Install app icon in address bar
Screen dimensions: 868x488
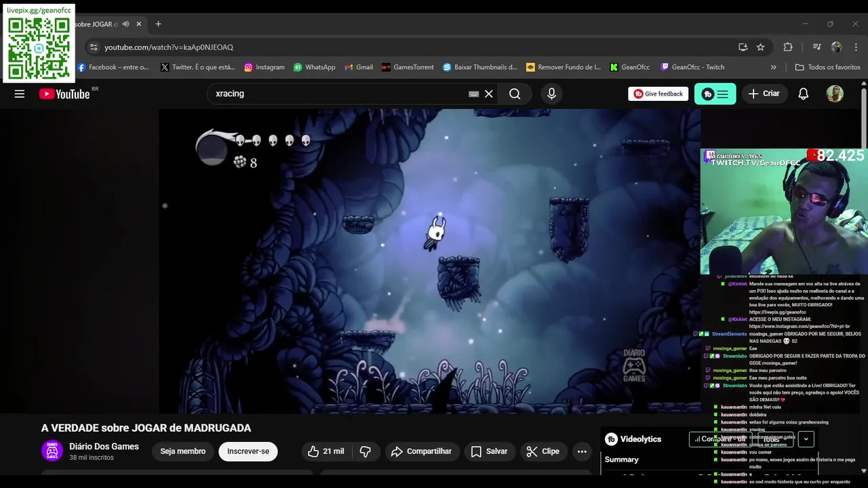(x=743, y=47)
